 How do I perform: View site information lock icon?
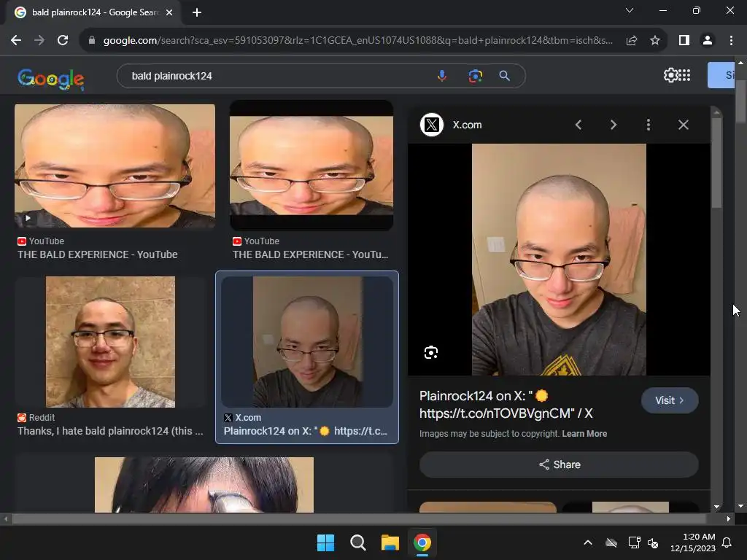point(92,41)
